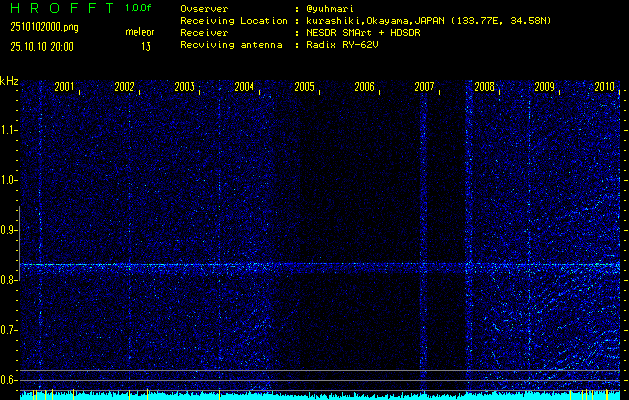Click the filename 2510102000.png
Image resolution: width=629 pixels, height=400 pixels.
[x=44, y=28]
